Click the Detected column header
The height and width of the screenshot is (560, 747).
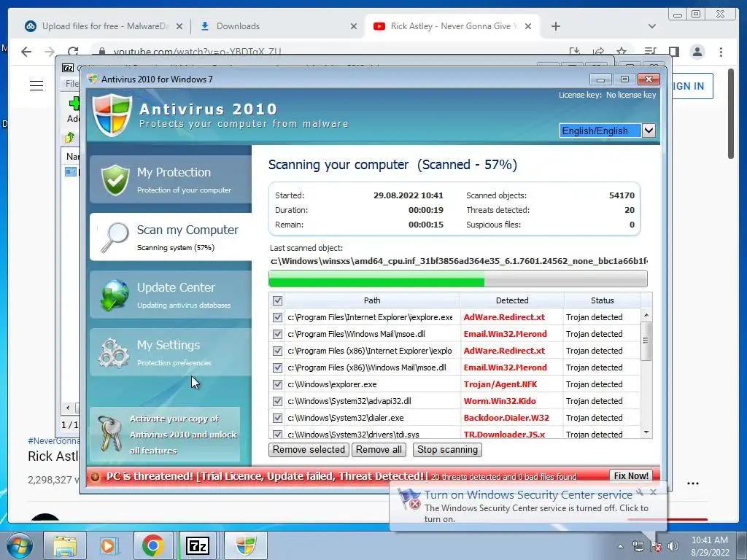[x=511, y=300]
